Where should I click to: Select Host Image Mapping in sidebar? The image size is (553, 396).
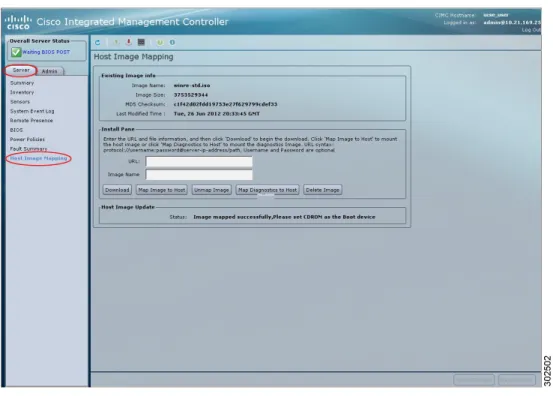(x=38, y=158)
